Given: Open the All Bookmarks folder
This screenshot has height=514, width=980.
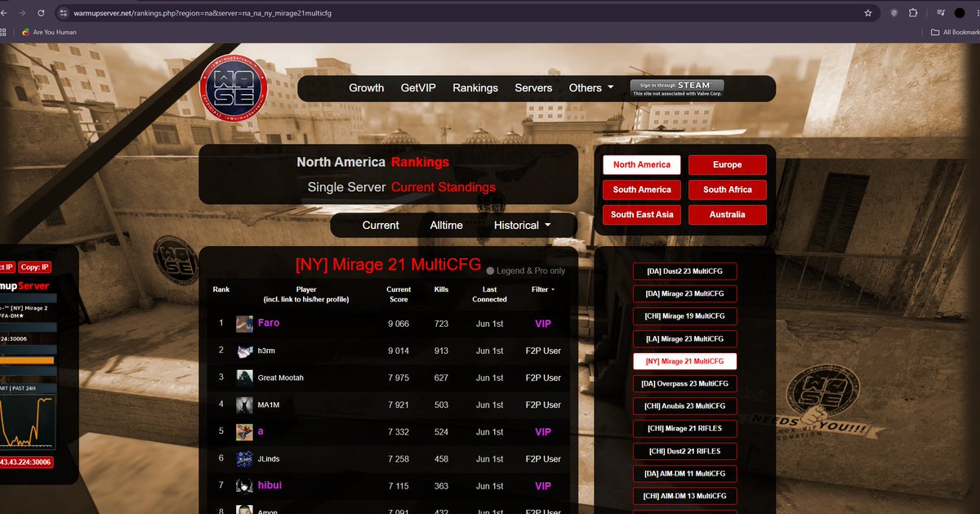Looking at the screenshot, I should tap(955, 32).
